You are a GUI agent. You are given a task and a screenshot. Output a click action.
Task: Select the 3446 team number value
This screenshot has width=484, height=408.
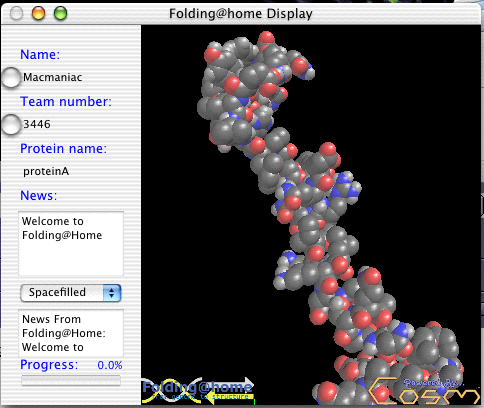(x=37, y=124)
